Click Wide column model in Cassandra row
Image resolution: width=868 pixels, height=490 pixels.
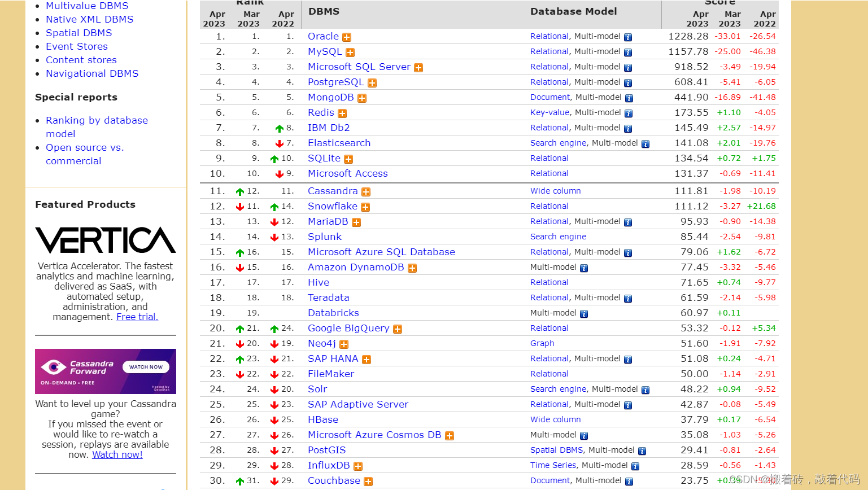(x=556, y=191)
